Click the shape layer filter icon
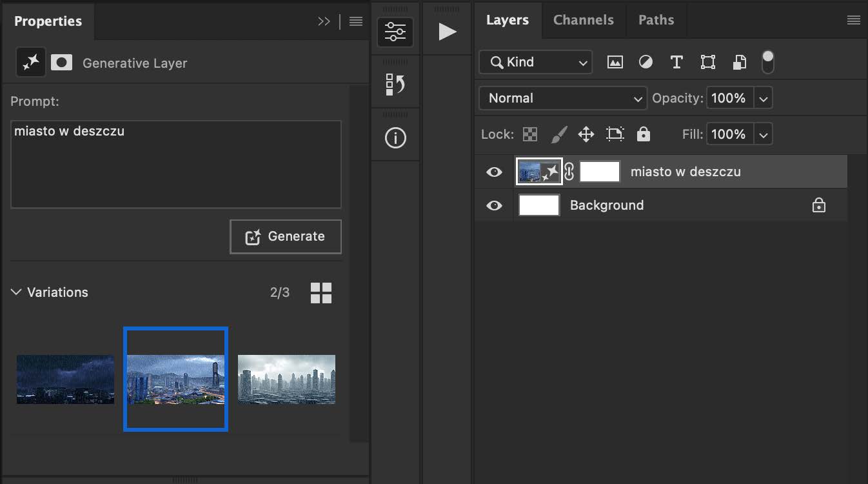Image resolution: width=868 pixels, height=484 pixels. pos(708,62)
